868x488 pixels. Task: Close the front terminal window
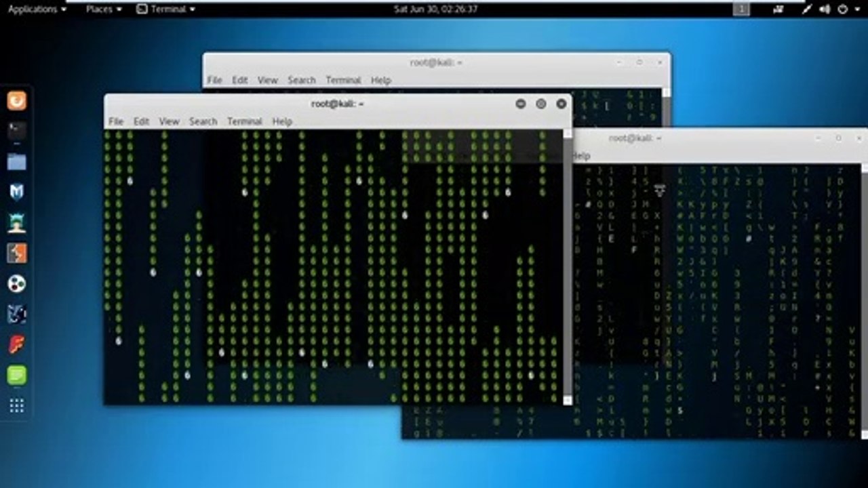click(x=561, y=104)
